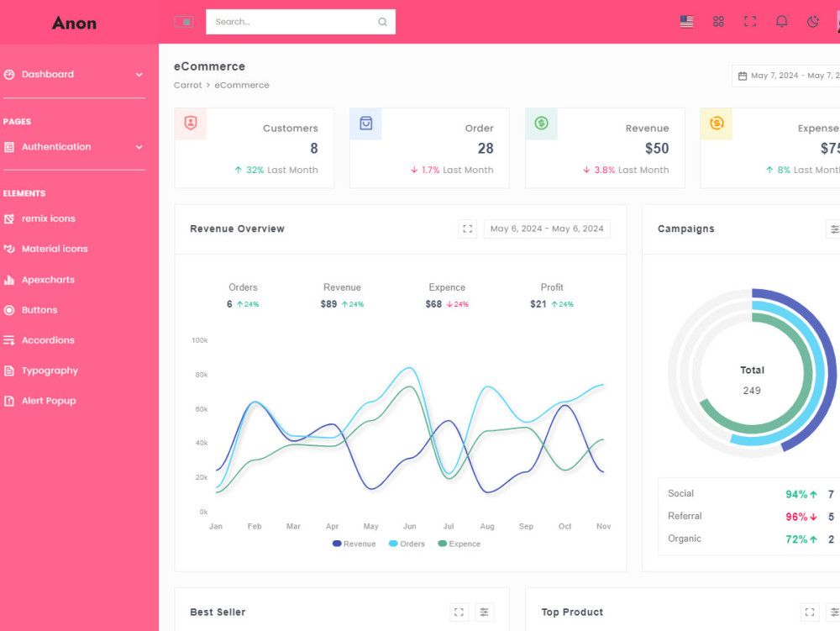This screenshot has height=631, width=840.
Task: Click the Order card shopping bag icon
Action: click(366, 124)
